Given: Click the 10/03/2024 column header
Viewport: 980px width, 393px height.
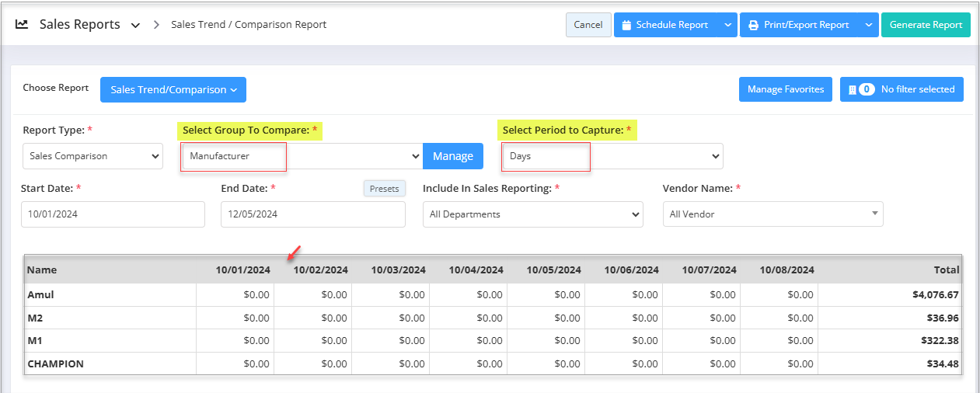Looking at the screenshot, I should tap(399, 270).
